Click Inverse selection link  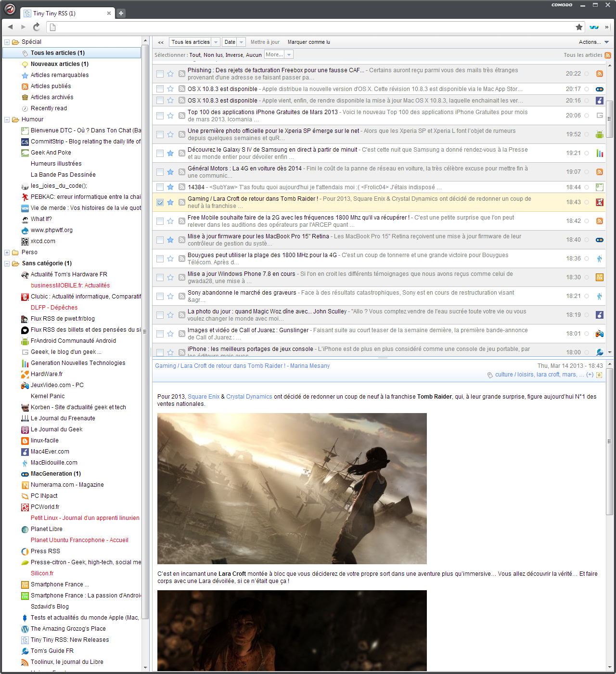pos(234,55)
